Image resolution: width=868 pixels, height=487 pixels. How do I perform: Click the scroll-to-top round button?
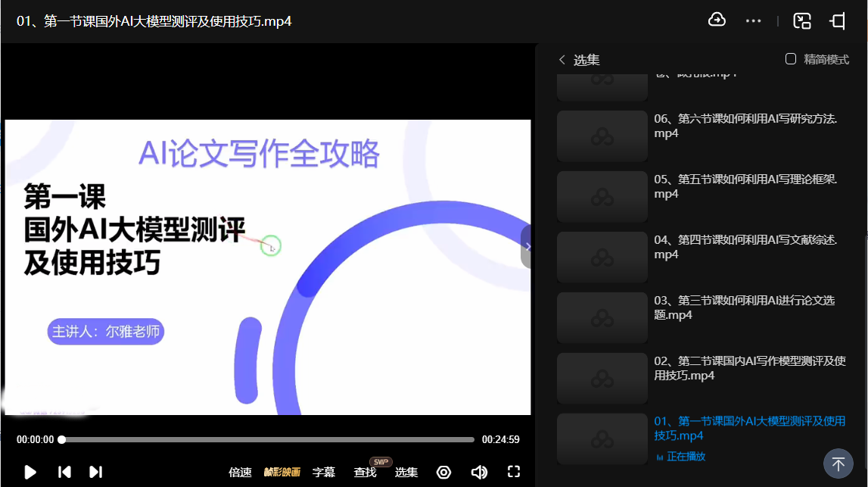click(x=838, y=464)
